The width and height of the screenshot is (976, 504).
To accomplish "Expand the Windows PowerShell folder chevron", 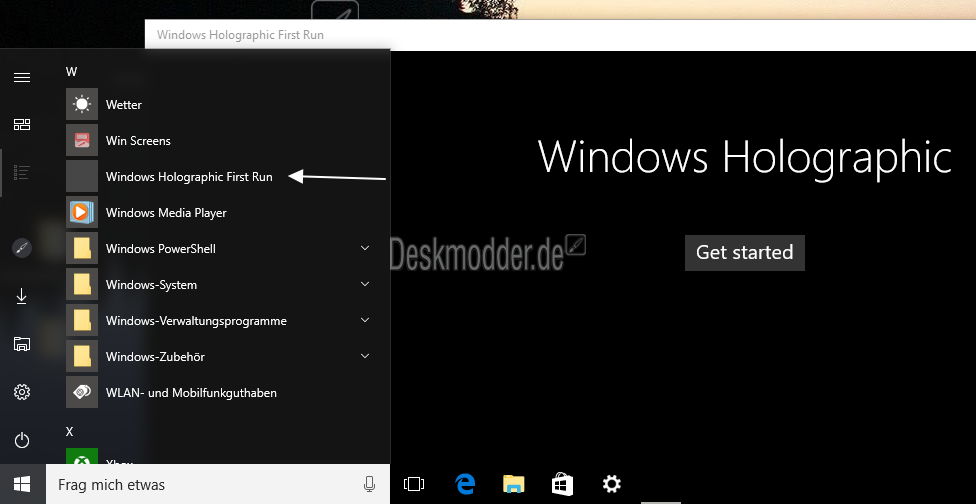I will click(365, 248).
